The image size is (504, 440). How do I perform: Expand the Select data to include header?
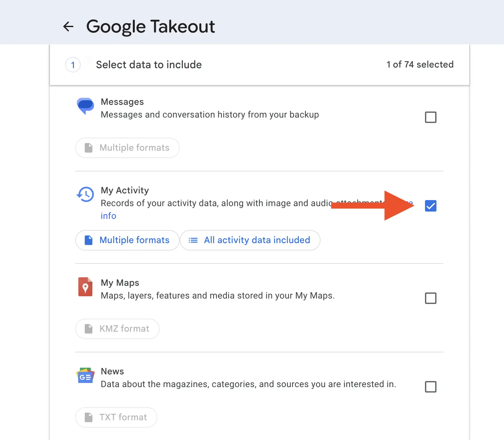point(149,65)
